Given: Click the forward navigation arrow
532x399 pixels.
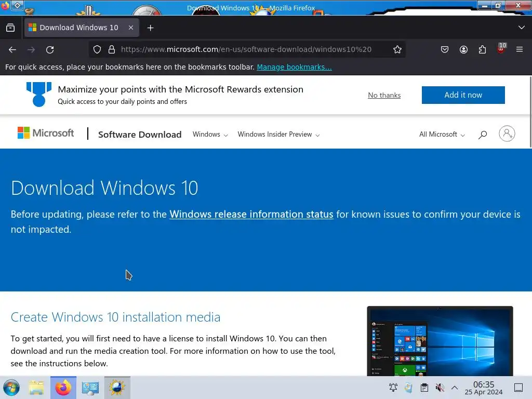Looking at the screenshot, I should click(x=31, y=49).
